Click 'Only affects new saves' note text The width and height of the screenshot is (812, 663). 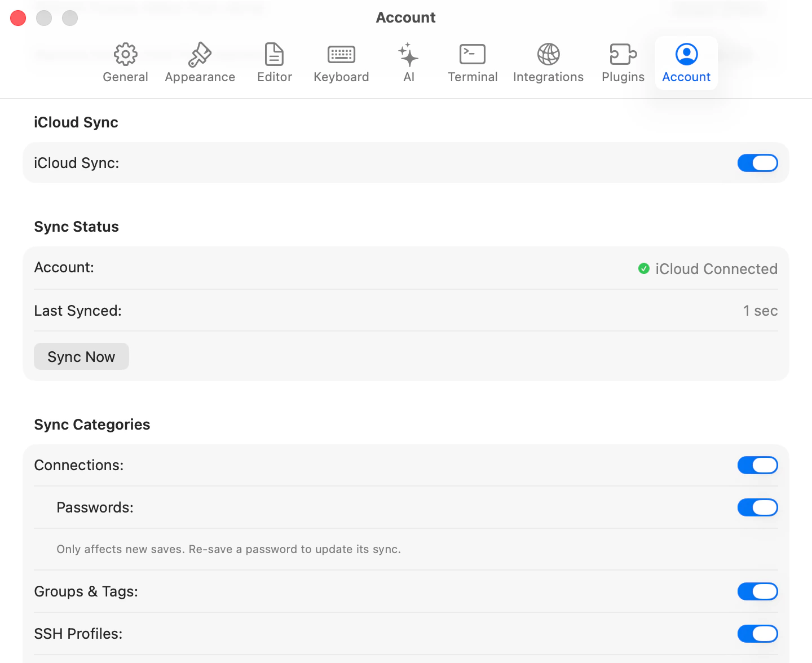click(x=228, y=549)
